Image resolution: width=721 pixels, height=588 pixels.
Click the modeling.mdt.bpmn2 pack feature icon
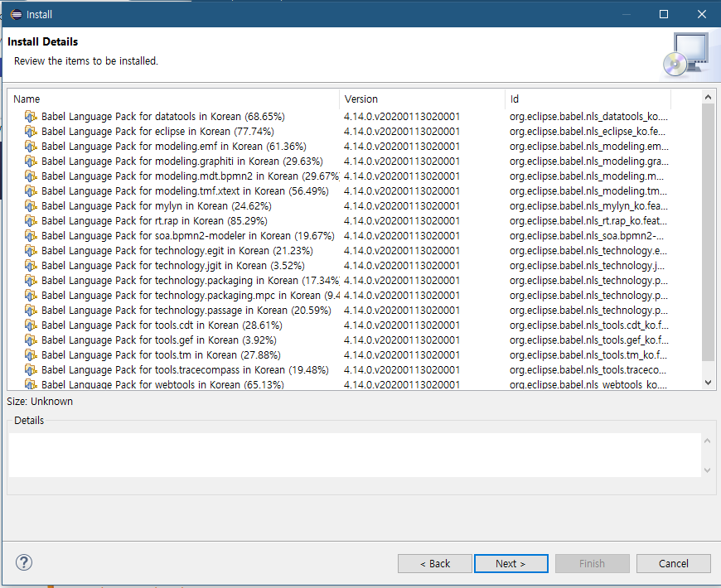[x=31, y=176]
